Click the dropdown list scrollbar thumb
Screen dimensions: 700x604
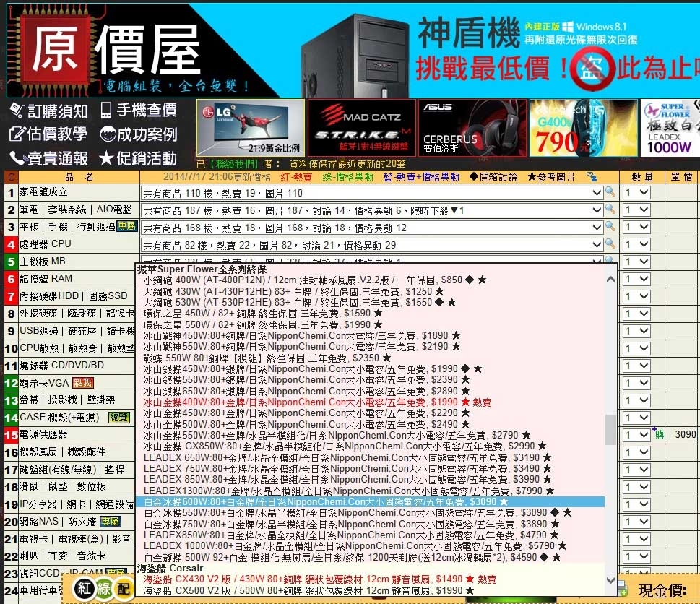(610, 429)
